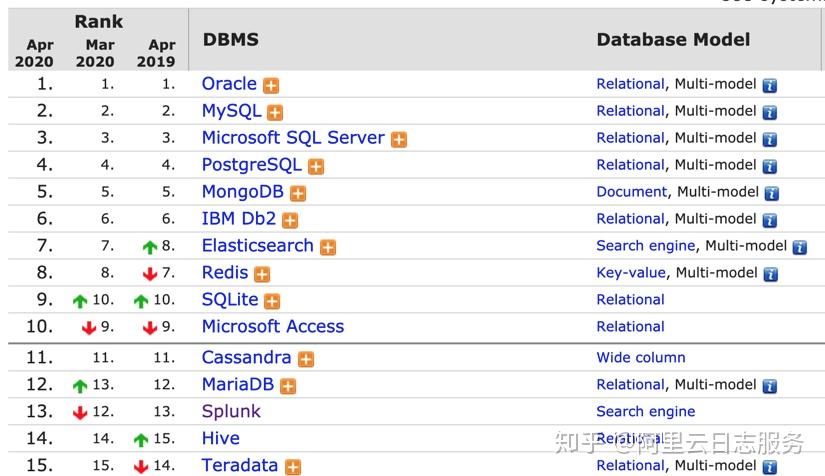Click the info icon in Elasticsearch row
This screenshot has height=476, width=825.
799,247
